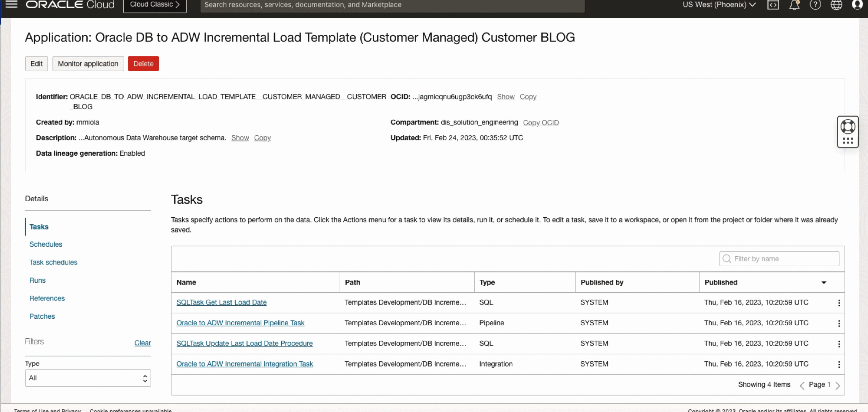
Task: Open the Type filter All dropdown
Action: tap(88, 378)
